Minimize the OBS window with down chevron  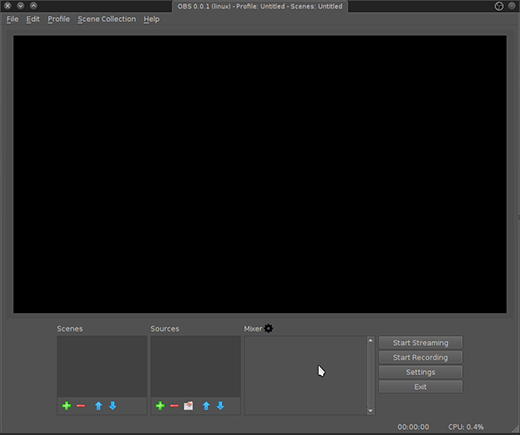click(x=21, y=6)
